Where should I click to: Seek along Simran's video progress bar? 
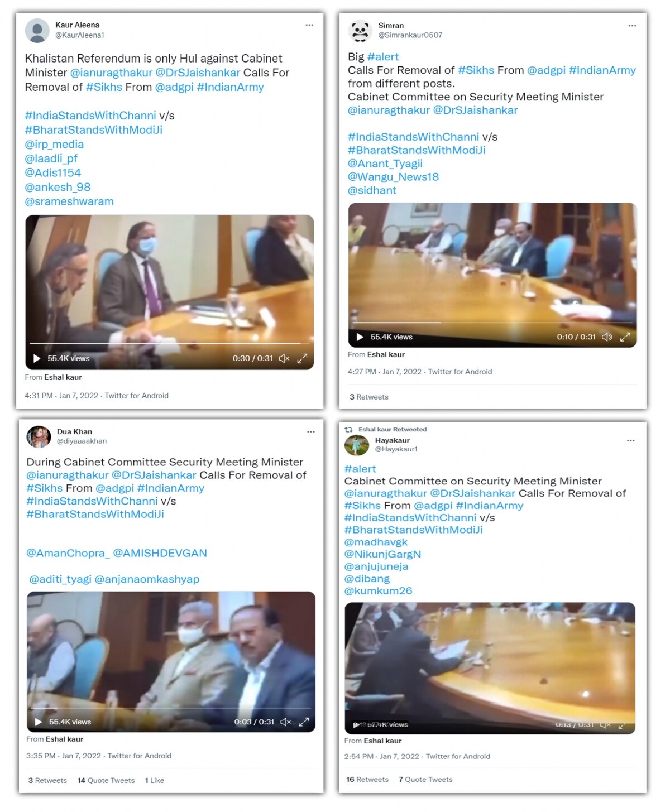click(492, 323)
